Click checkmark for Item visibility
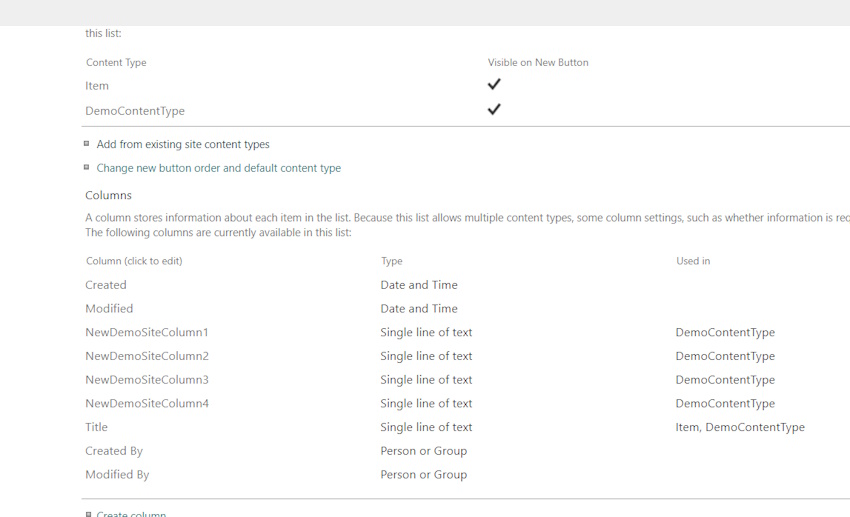 point(494,85)
